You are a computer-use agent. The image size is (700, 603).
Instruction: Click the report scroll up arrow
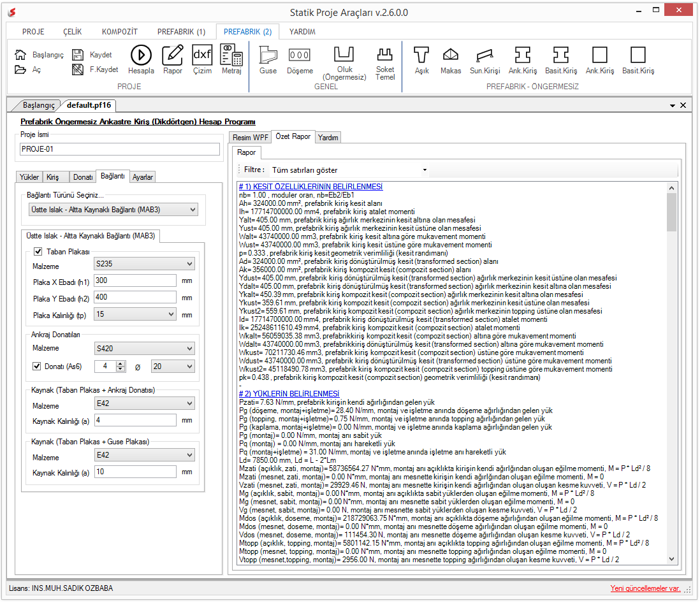click(x=671, y=188)
